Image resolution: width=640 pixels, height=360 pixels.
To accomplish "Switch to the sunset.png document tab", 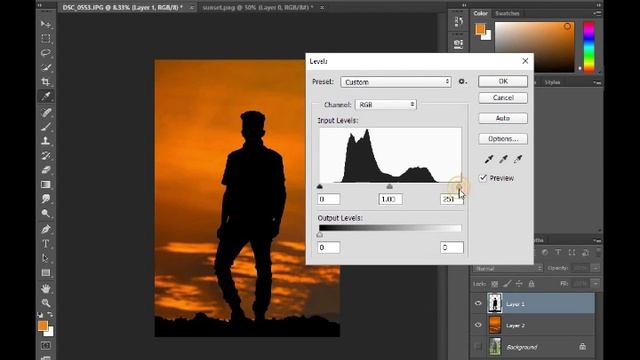I will point(258,7).
